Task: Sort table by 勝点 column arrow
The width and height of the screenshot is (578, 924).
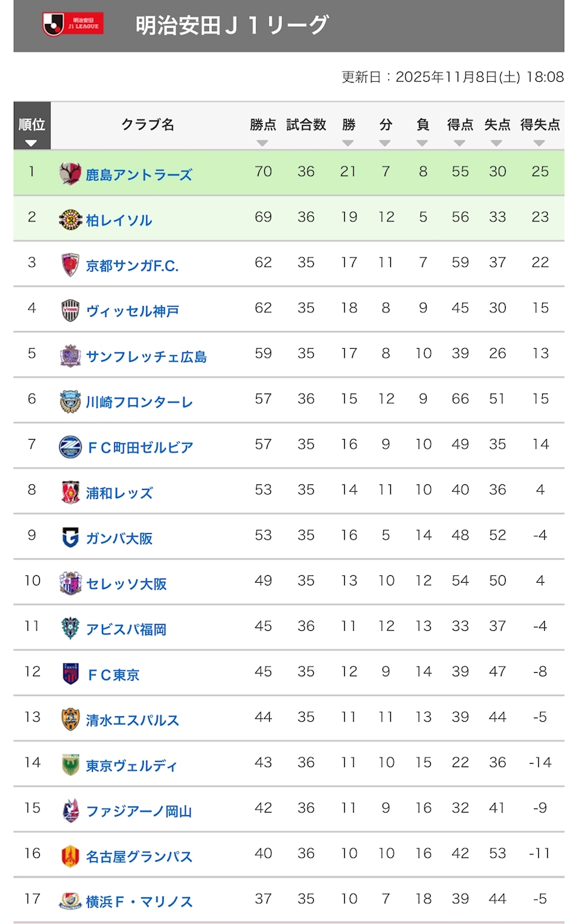Action: coord(262,143)
